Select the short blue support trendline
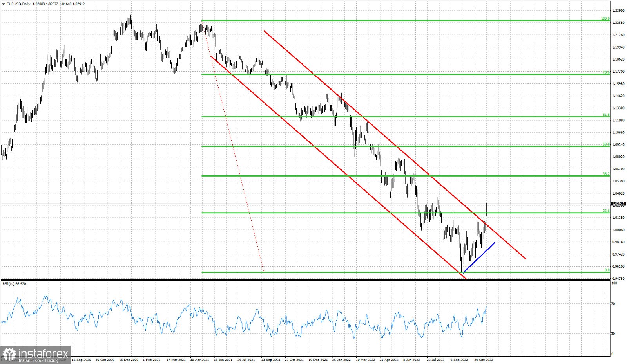Screen dimensions: 627x364 479,258
